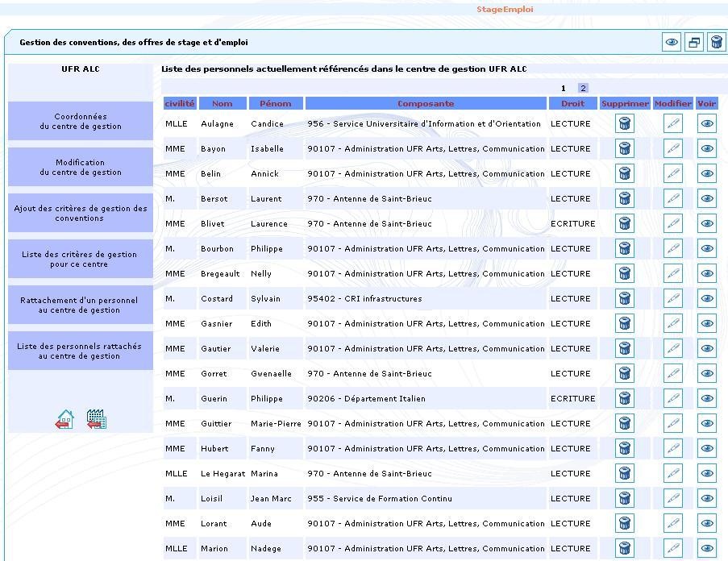Click the trash icon for Aulagne Candice
The height and width of the screenshot is (561, 728).
(x=624, y=123)
